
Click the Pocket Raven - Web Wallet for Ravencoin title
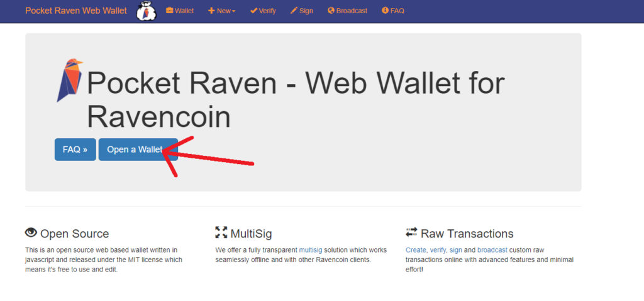296,100
